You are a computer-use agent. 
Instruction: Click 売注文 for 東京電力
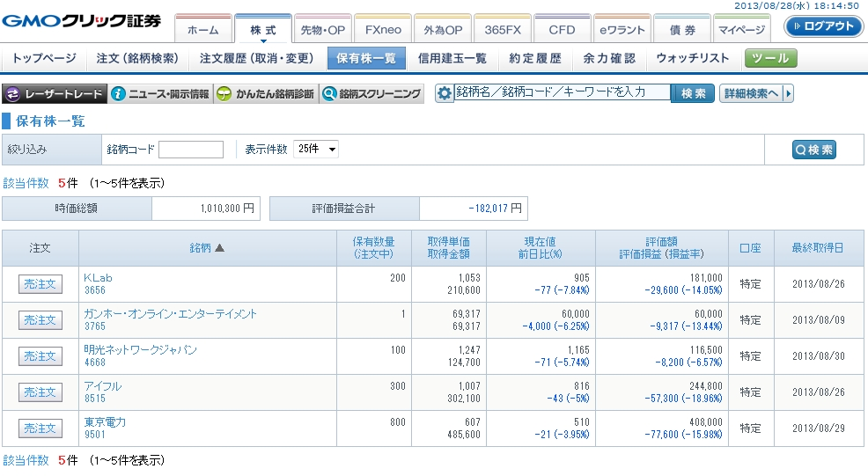point(40,428)
